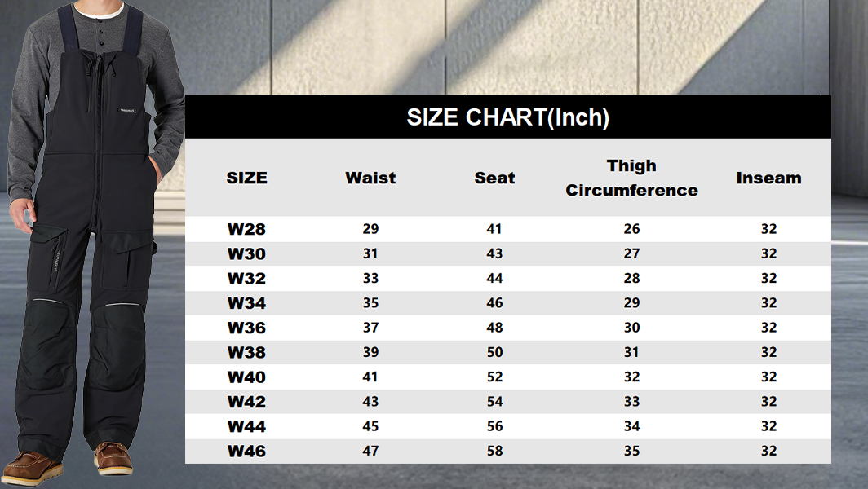Select the waist value 37 for W36
Screen dimensions: 868x489
point(370,328)
